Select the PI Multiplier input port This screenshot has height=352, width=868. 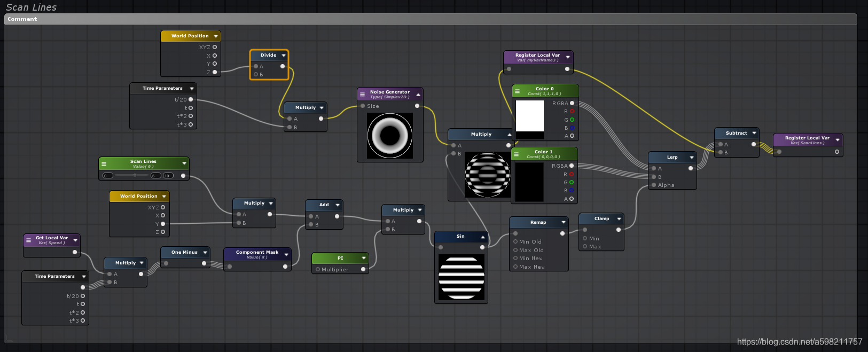coord(318,269)
